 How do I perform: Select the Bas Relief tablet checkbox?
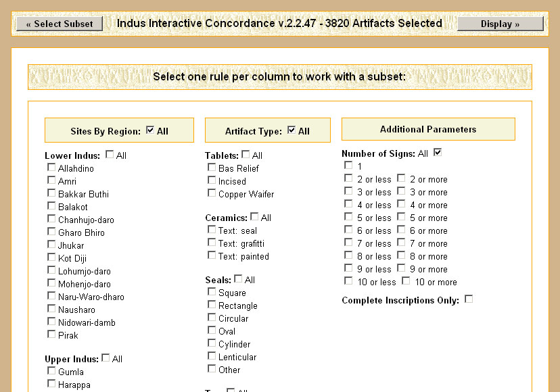[x=212, y=167]
